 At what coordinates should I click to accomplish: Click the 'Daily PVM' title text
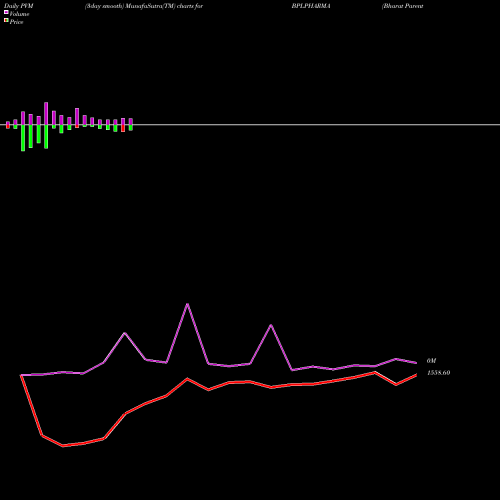19,6
